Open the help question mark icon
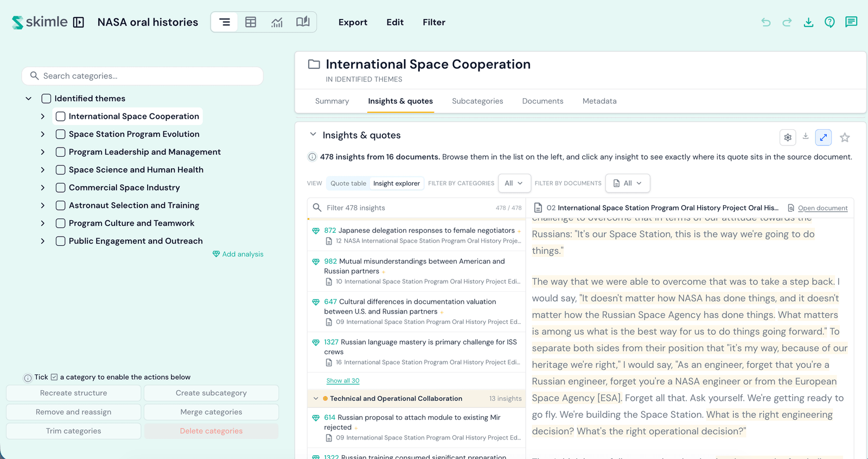 [829, 22]
